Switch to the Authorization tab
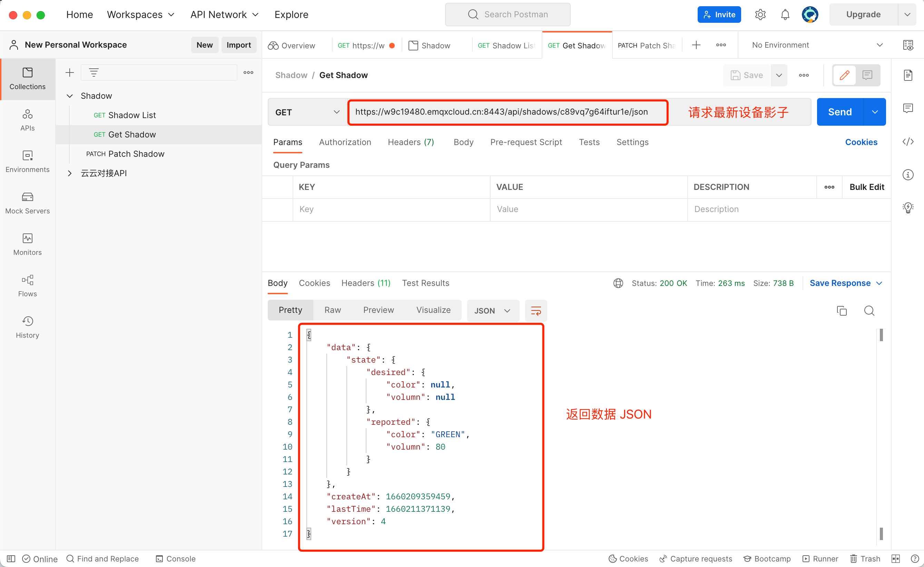 345,142
